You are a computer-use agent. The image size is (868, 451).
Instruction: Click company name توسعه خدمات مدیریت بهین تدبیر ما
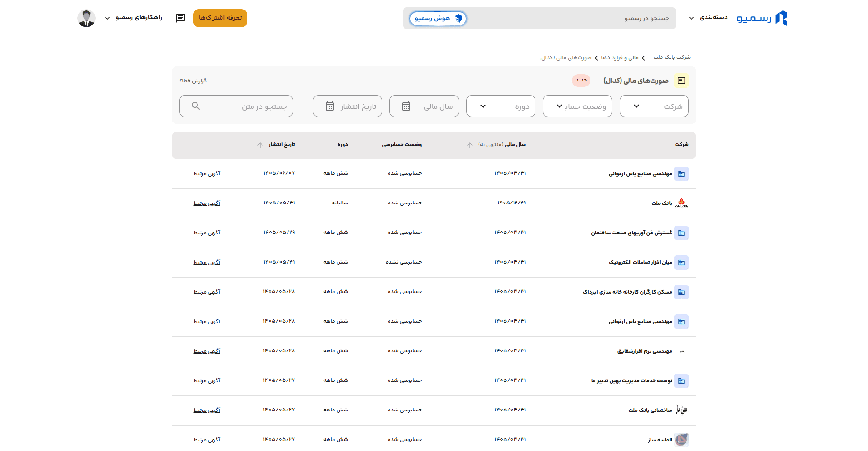(x=632, y=380)
